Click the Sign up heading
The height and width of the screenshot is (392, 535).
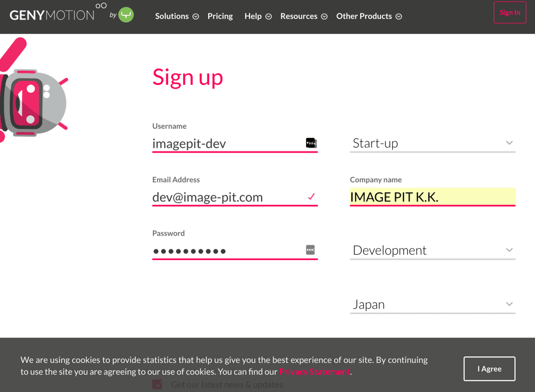pyautogui.click(x=188, y=78)
